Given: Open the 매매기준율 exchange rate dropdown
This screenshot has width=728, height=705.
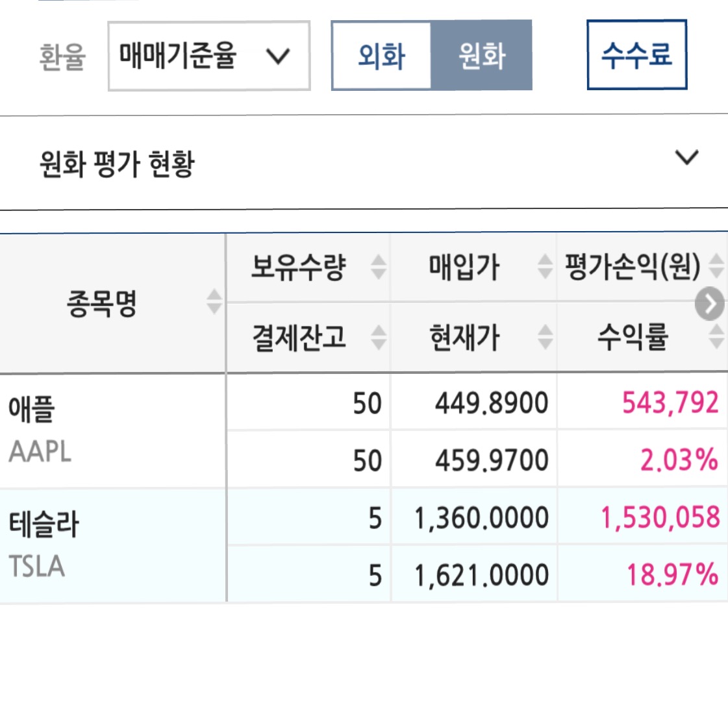Looking at the screenshot, I should pyautogui.click(x=209, y=56).
